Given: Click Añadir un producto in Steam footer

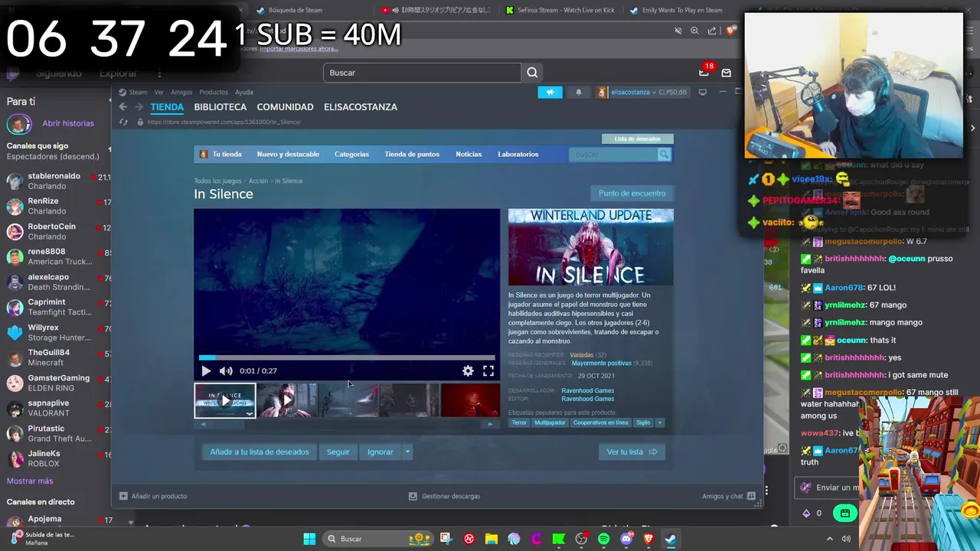Looking at the screenshot, I should pos(153,497).
